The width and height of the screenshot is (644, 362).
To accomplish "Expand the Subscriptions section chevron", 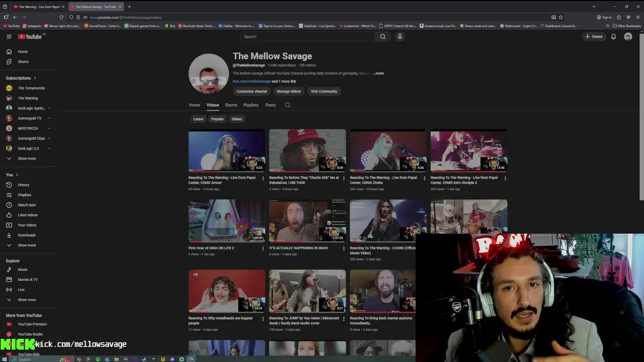I will (x=35, y=78).
